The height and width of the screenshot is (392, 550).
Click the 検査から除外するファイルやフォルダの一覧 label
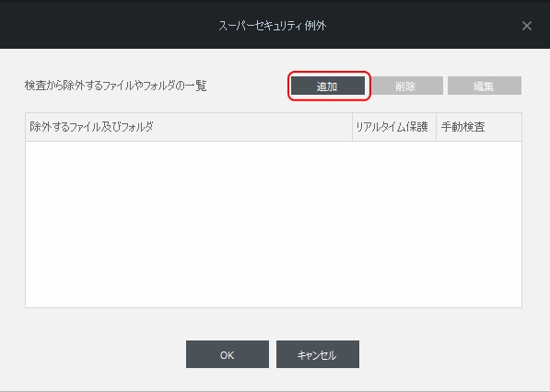coord(116,86)
